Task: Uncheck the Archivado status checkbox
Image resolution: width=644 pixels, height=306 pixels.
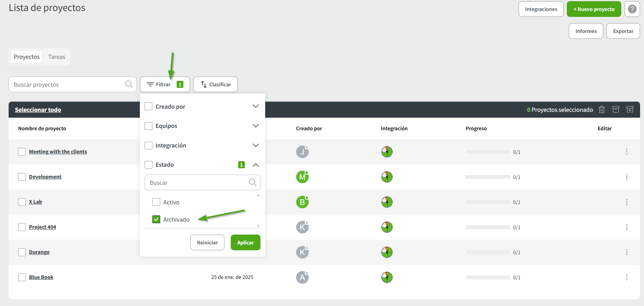Action: pyautogui.click(x=156, y=219)
